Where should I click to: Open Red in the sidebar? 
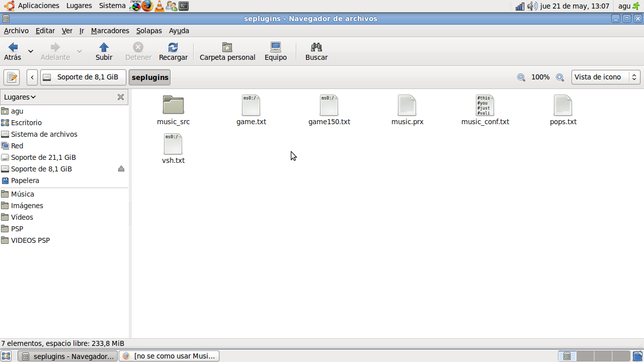[64, 146]
